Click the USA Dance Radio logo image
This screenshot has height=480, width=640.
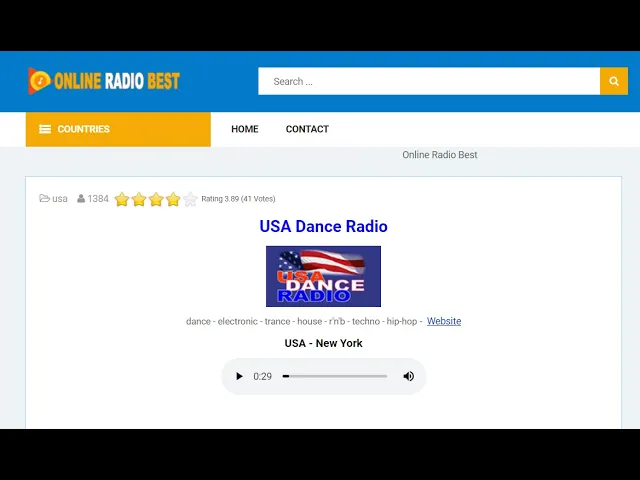323,276
